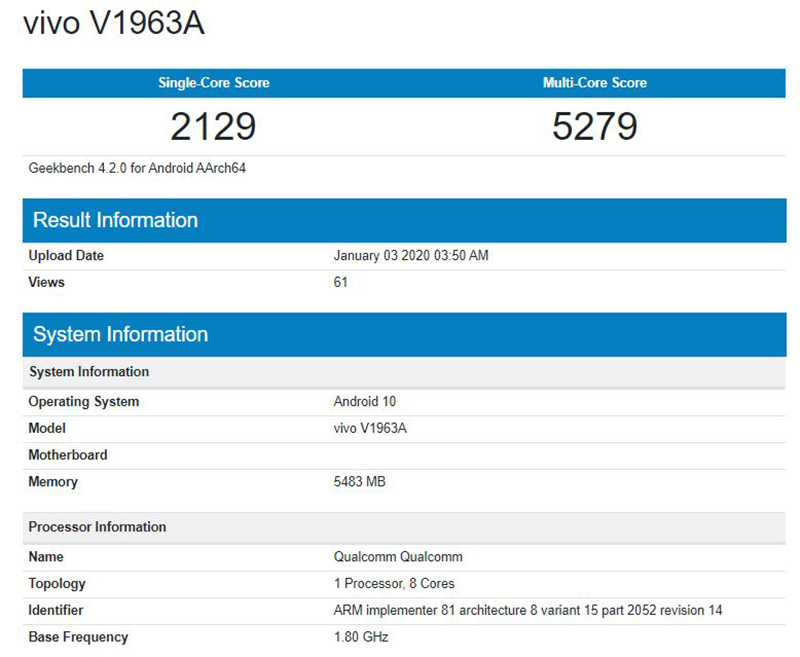The width and height of the screenshot is (800, 657).
Task: Click the 1.80 GHz base frequency value
Action: click(x=360, y=637)
